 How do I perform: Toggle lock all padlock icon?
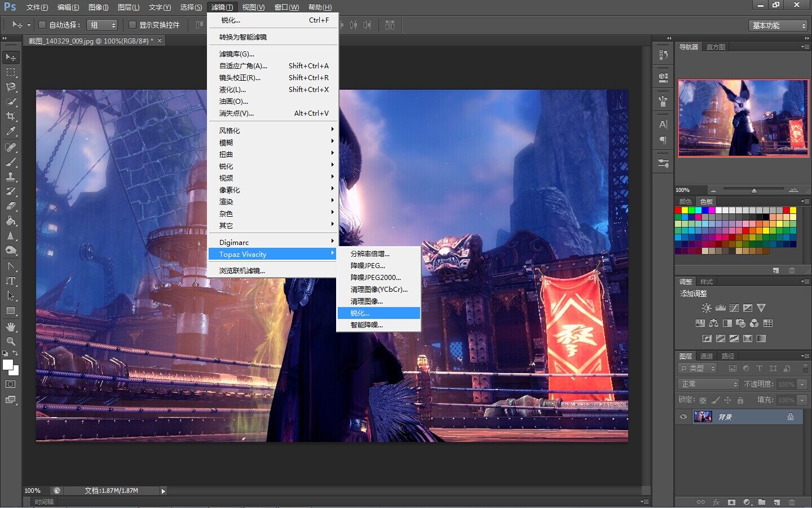click(x=740, y=400)
